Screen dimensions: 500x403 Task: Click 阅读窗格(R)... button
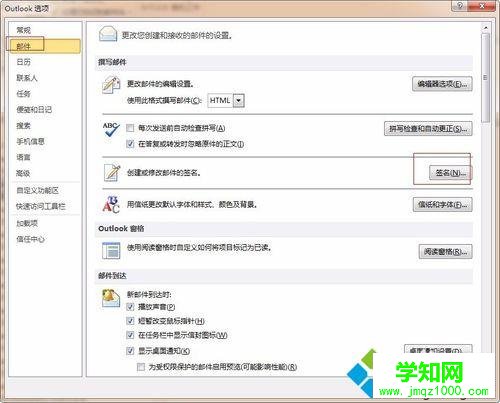(x=445, y=252)
